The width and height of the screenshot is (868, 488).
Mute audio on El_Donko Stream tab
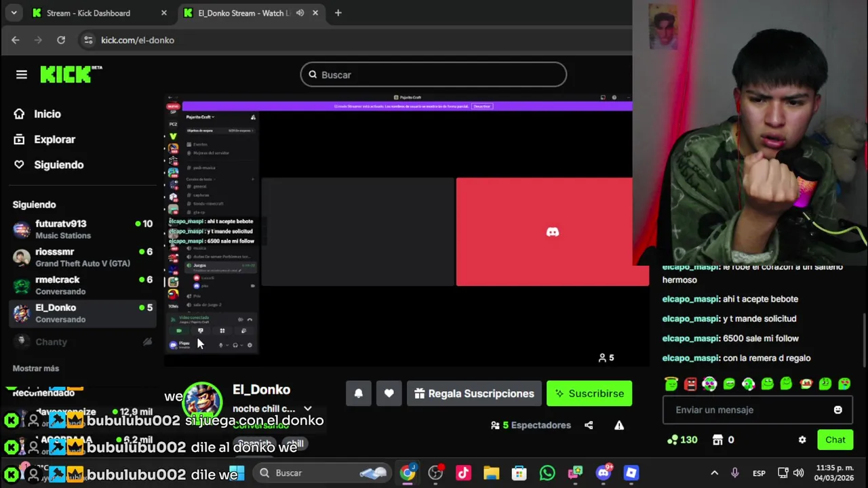click(x=300, y=13)
